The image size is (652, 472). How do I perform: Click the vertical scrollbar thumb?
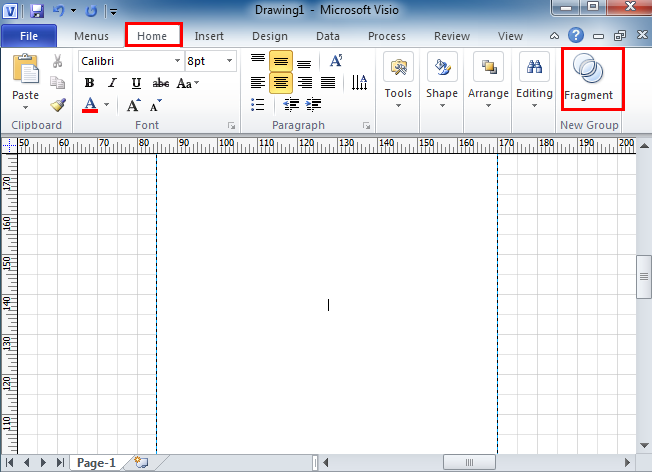[x=644, y=276]
